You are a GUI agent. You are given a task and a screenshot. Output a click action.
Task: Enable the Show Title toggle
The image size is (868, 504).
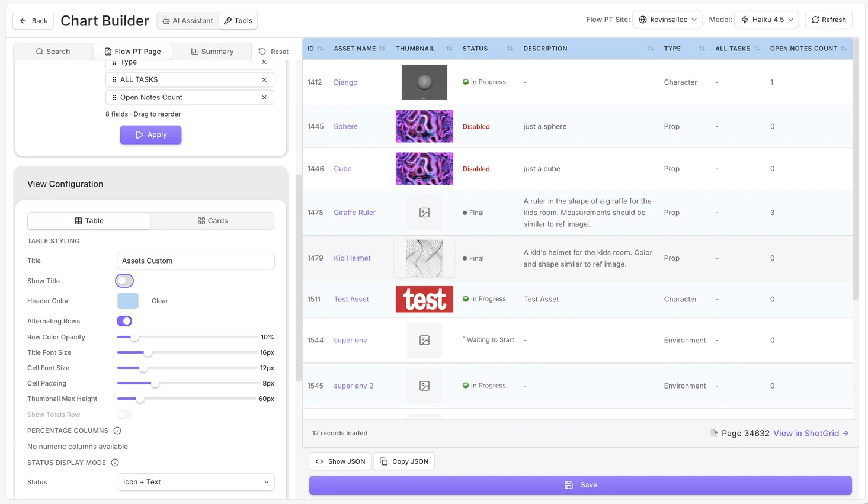coord(124,280)
